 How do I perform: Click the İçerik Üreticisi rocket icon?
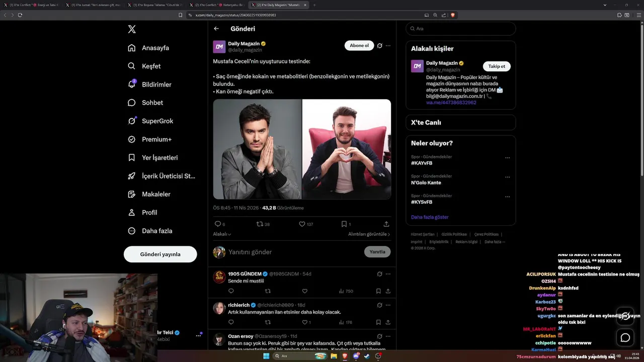click(132, 176)
